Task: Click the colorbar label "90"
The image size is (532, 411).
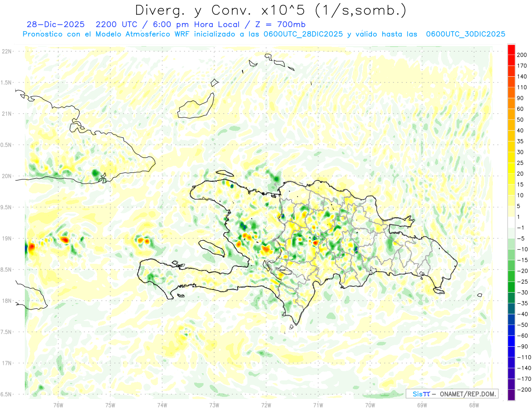Action: pos(521,98)
